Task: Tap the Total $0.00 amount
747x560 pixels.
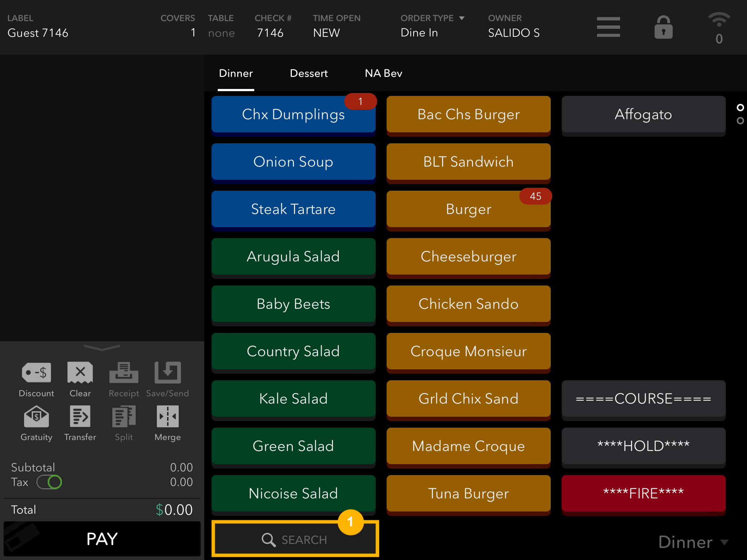Action: tap(174, 510)
